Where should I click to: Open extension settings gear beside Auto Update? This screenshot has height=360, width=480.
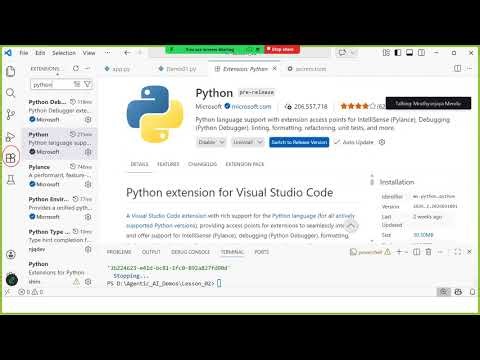[x=382, y=142]
